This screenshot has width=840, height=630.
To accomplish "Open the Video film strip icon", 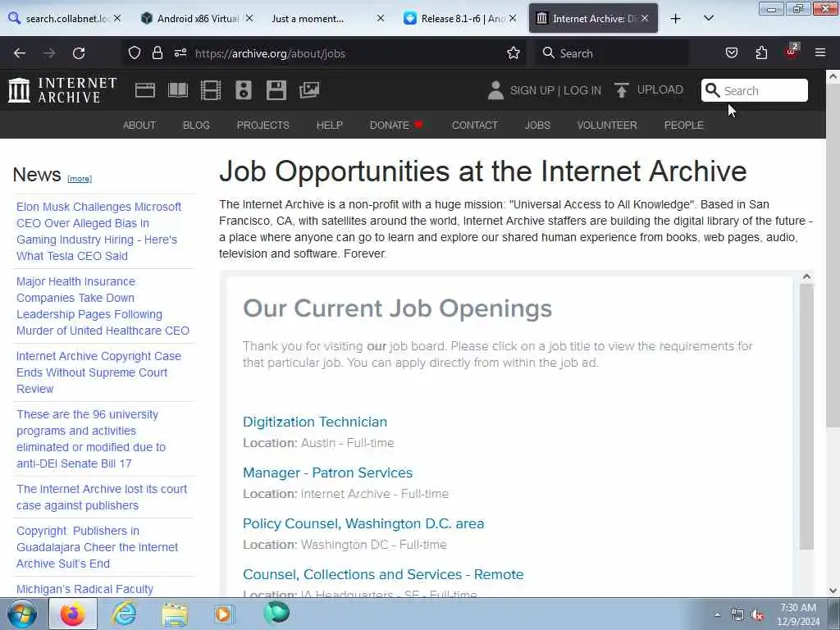I will tap(211, 90).
